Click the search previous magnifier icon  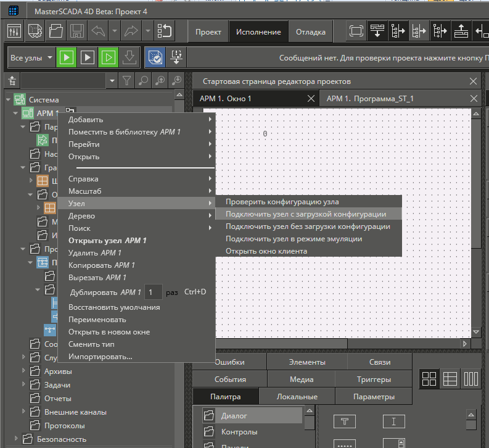[x=160, y=81]
